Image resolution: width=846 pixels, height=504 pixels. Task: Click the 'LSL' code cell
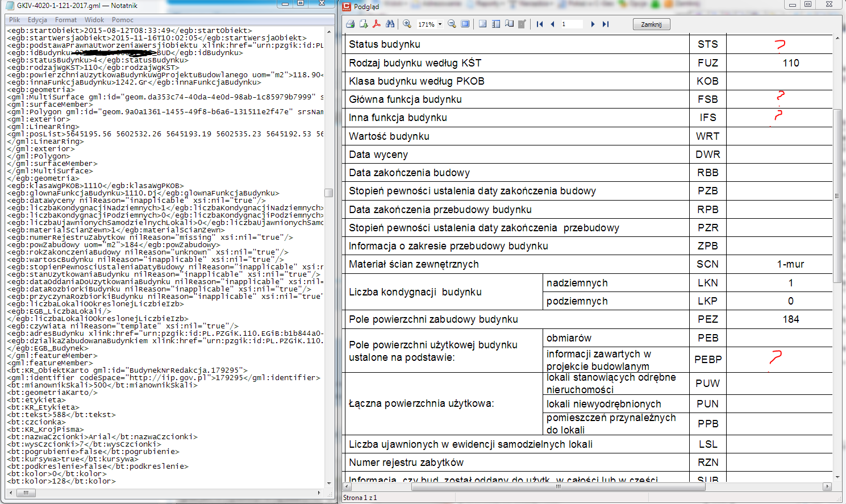708,444
